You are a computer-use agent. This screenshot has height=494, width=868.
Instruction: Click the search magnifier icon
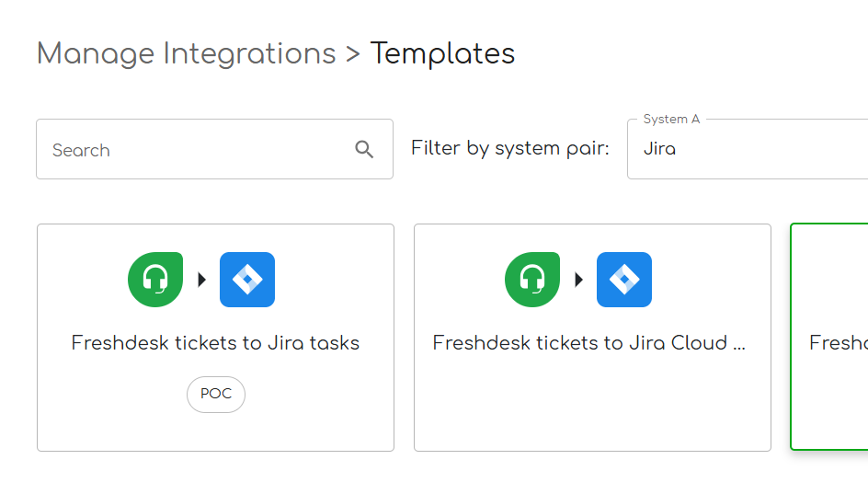pos(364,150)
